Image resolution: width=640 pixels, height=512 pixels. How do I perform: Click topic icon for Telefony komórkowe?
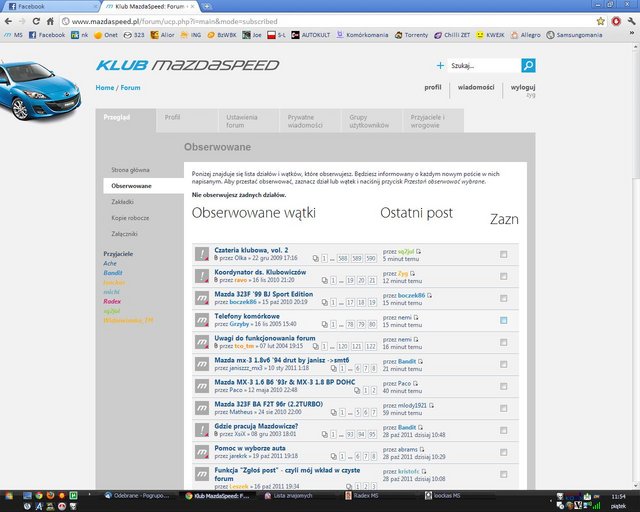click(202, 320)
